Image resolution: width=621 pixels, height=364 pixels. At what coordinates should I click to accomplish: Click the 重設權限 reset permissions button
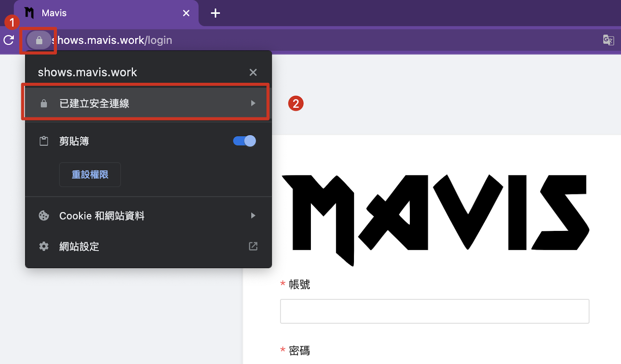click(x=90, y=175)
